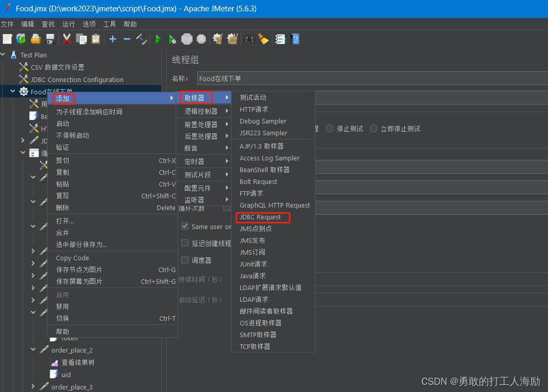
Task: Collapse the order_place_2 tree node
Action: [33, 349]
